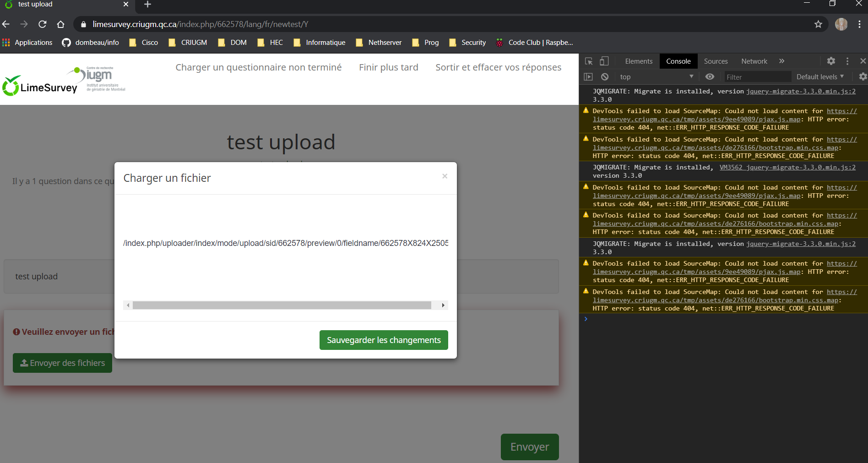Click the horizontal scrollbar in upload dialog
The width and height of the screenshot is (868, 463).
pos(282,305)
